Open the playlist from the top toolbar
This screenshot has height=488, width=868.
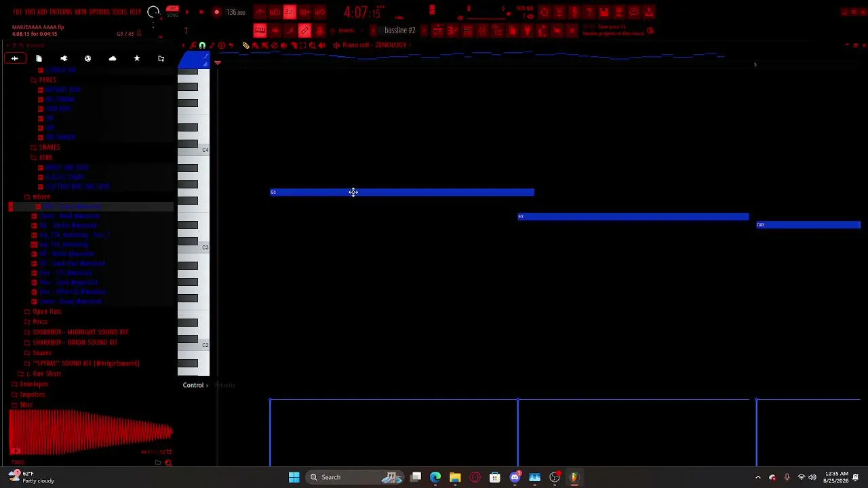[437, 30]
